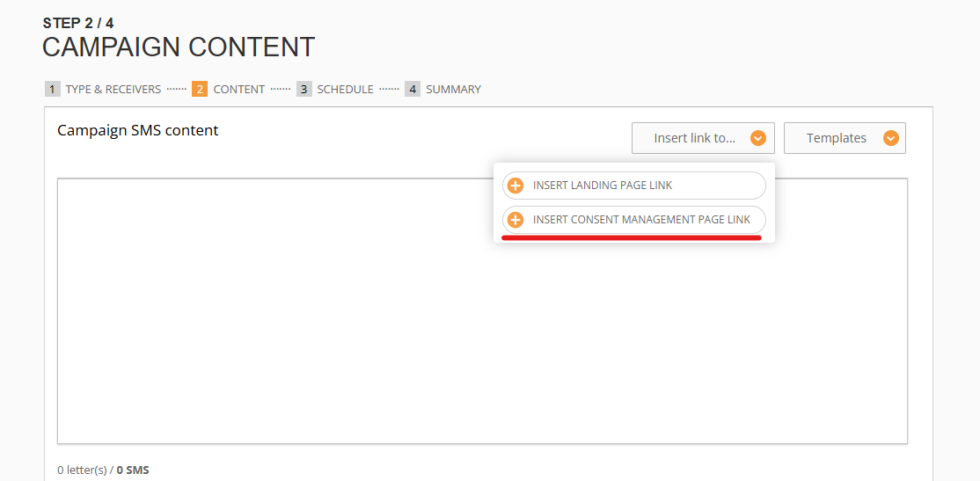Image resolution: width=980 pixels, height=481 pixels.
Task: Navigate to the Summary step
Action: 453,89
